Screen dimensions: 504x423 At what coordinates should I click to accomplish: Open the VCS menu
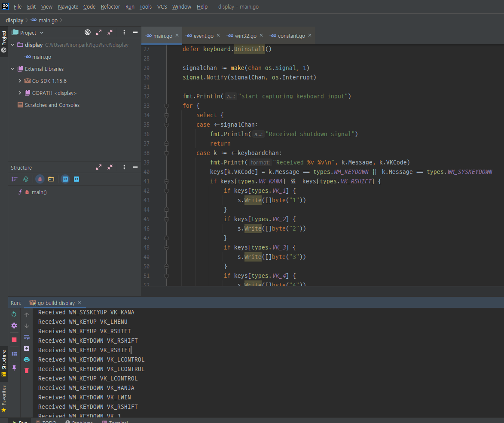(162, 7)
